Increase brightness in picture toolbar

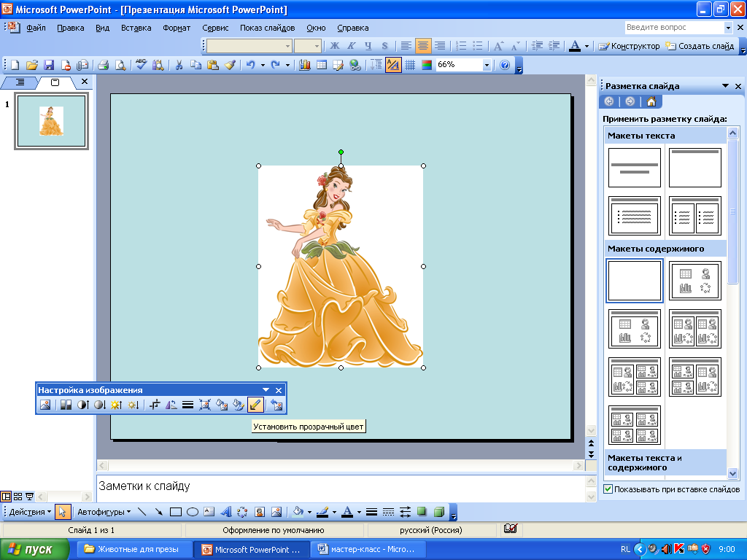coord(116,405)
